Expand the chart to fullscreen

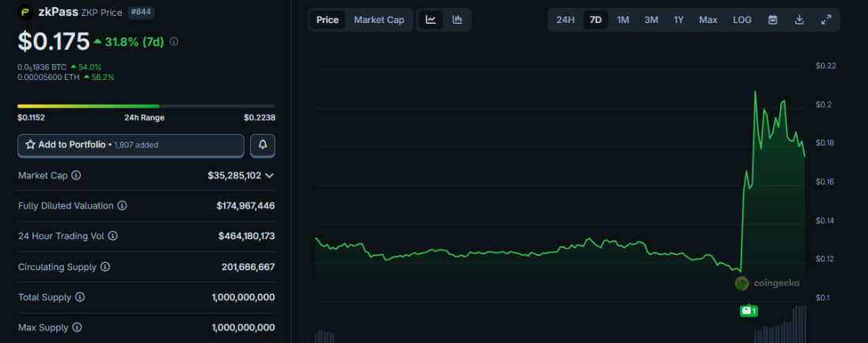(826, 20)
